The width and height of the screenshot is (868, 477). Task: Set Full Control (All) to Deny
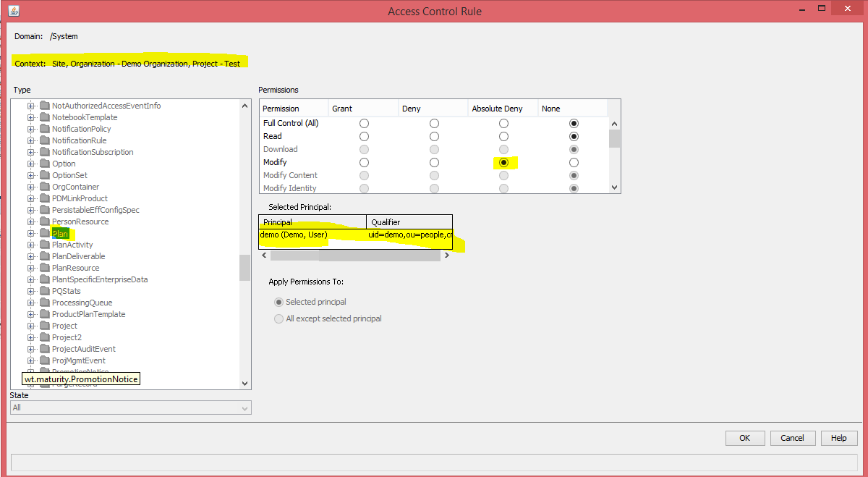[434, 123]
